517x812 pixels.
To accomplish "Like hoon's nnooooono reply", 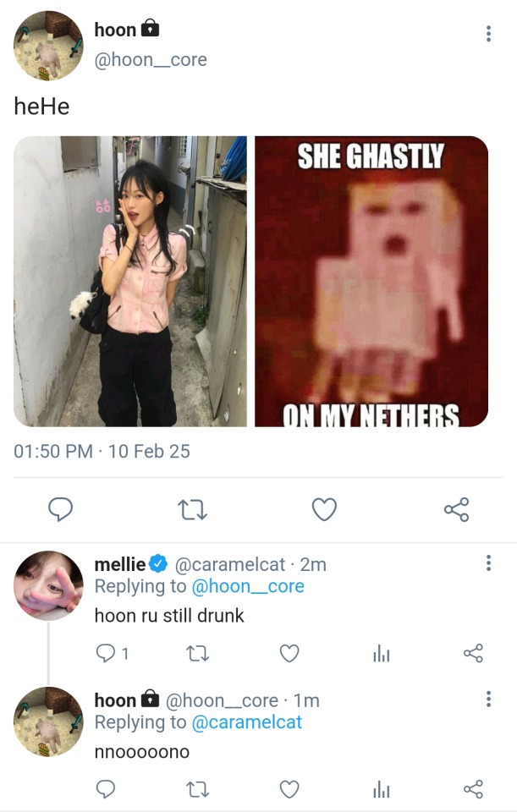I will (x=289, y=789).
